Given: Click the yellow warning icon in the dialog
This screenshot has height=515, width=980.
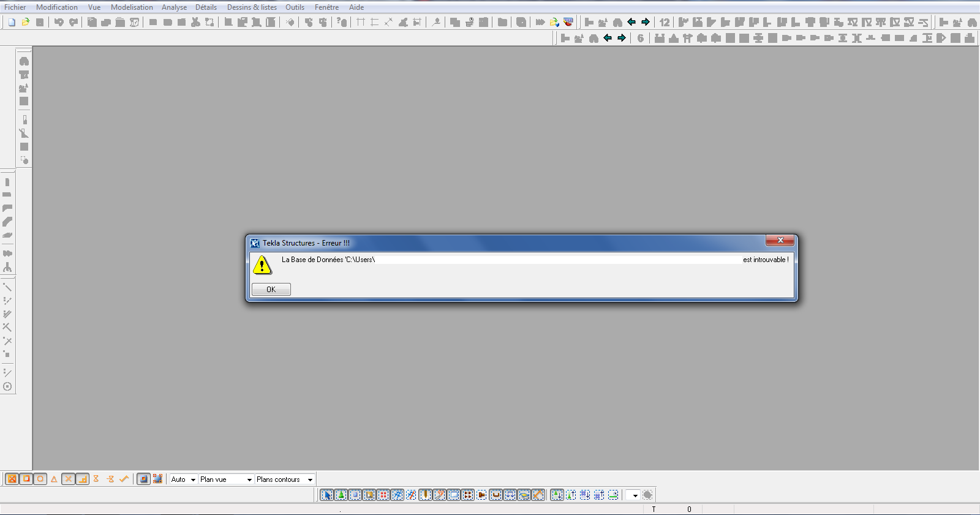Looking at the screenshot, I should 262,265.
